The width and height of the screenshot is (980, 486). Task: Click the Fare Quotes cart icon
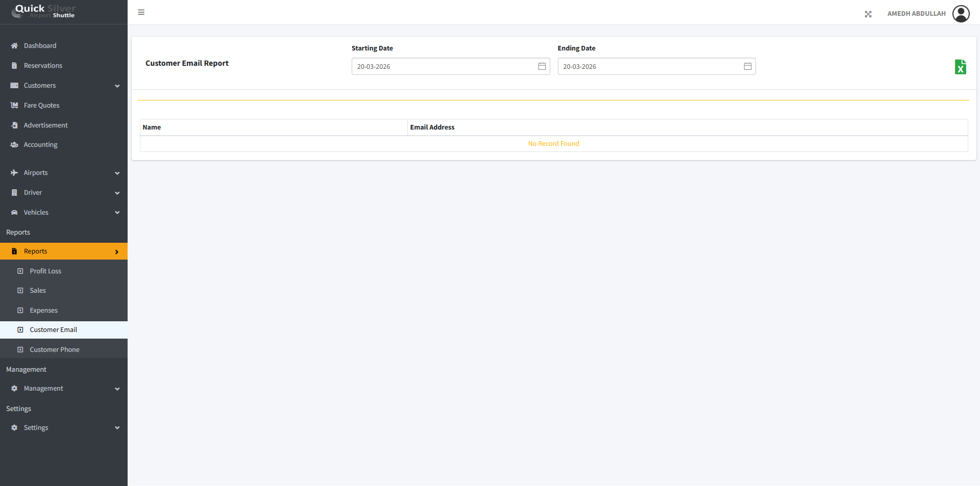14,106
